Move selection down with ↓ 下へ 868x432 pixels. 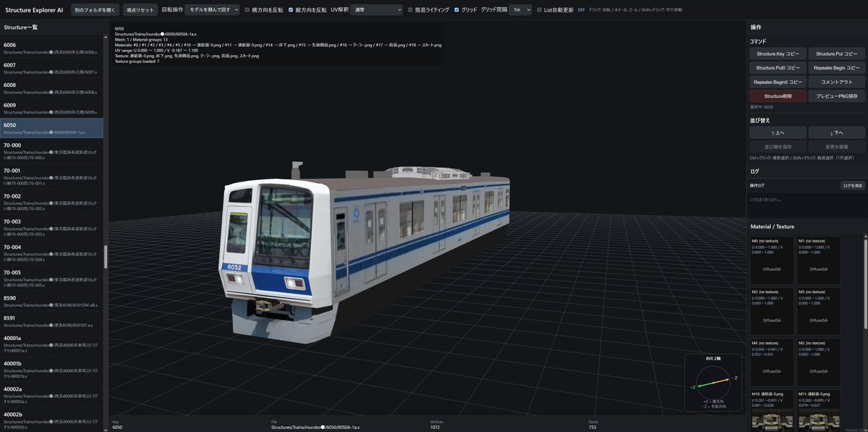pos(836,132)
